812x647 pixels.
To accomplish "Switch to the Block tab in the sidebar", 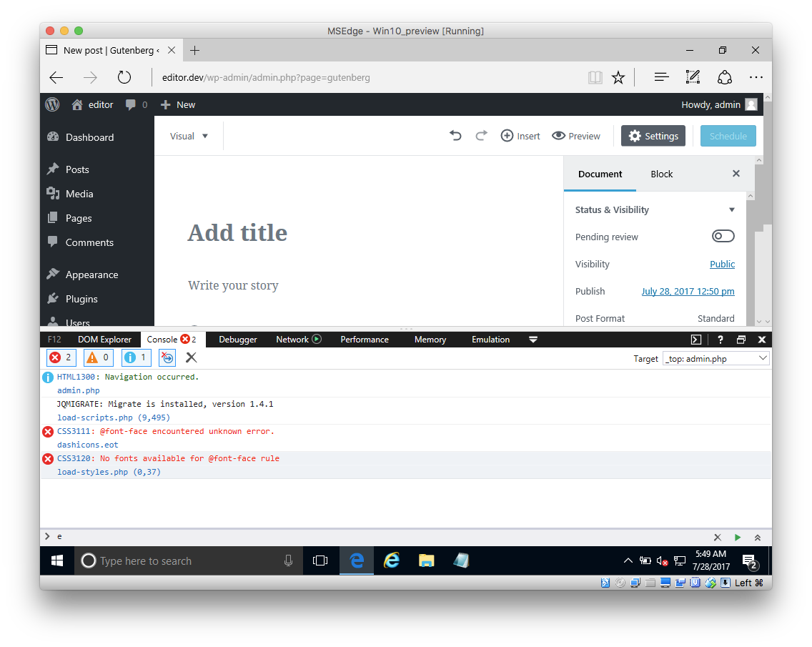I will [661, 174].
